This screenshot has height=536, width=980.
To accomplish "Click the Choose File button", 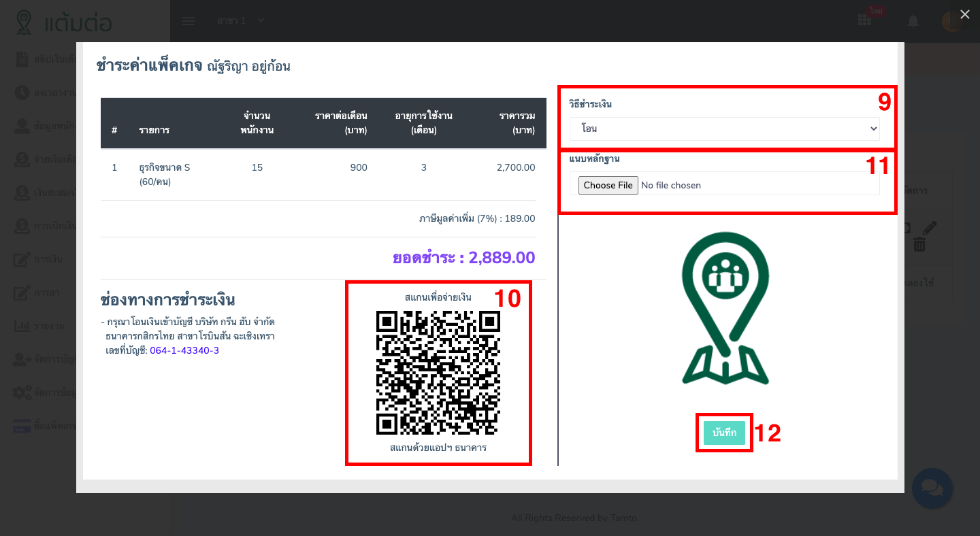I will [608, 185].
